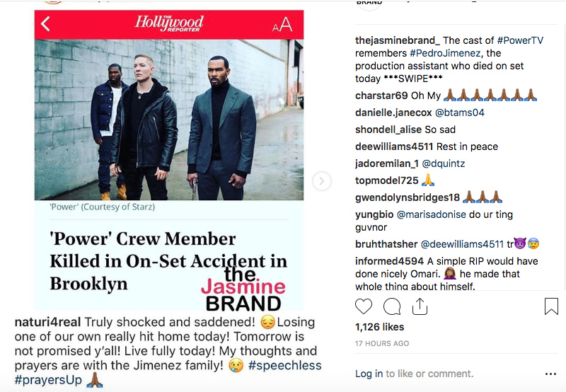View thejasminebrand_ profile from caption
This screenshot has width=566, height=392.
398,40
